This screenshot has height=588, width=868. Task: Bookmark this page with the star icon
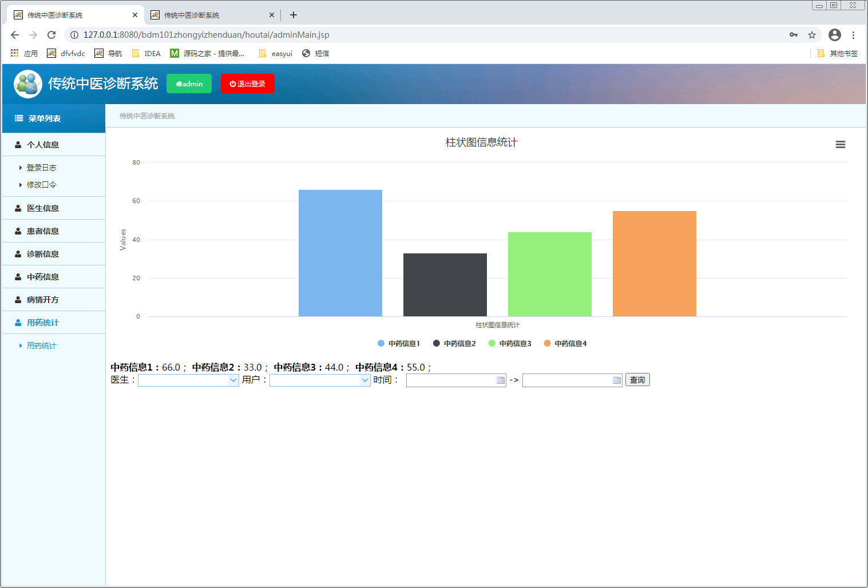pos(811,35)
